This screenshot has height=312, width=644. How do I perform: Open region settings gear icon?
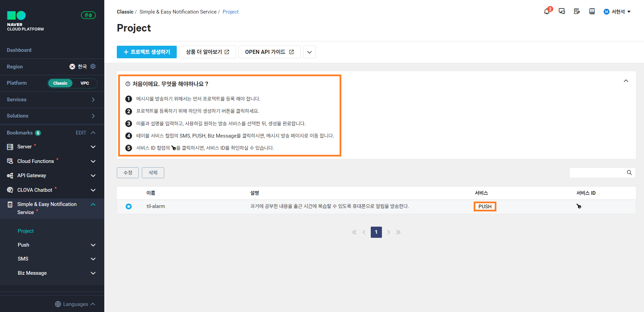93,66
